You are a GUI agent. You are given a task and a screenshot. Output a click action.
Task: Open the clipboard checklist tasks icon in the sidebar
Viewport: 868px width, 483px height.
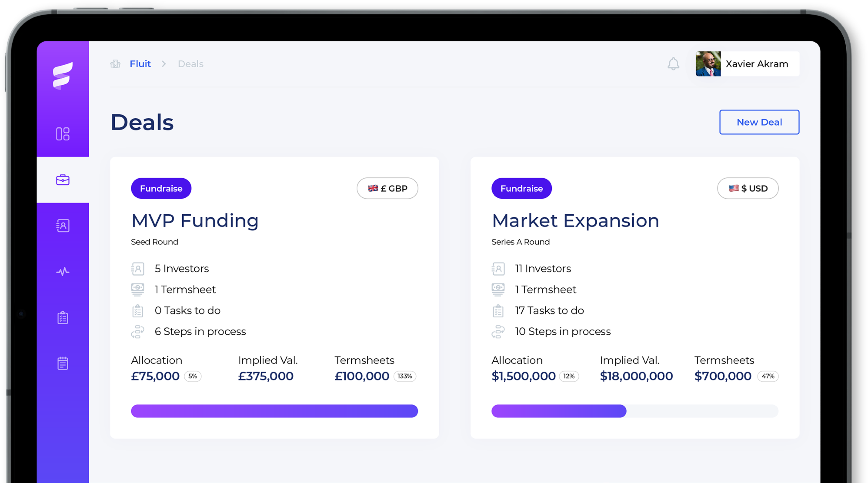[x=63, y=317]
